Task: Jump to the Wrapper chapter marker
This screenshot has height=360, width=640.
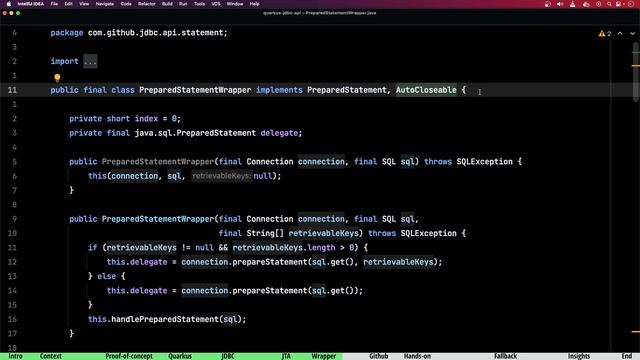Action: click(x=324, y=356)
